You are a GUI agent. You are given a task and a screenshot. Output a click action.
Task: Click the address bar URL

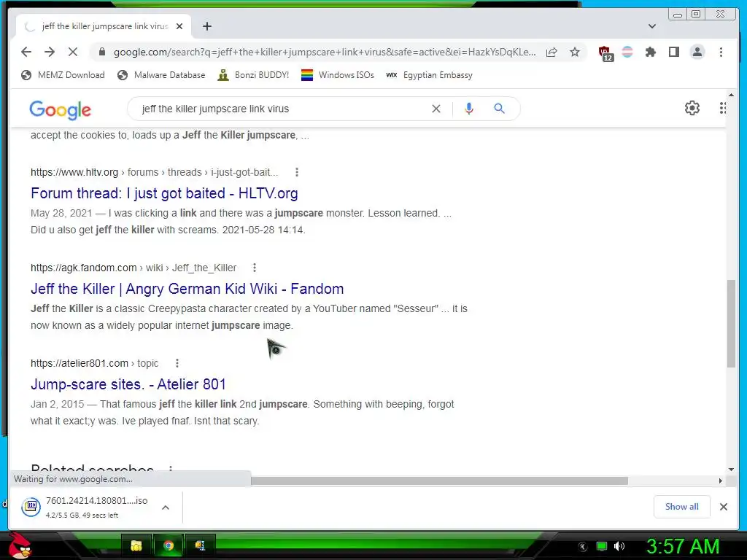pyautogui.click(x=324, y=52)
